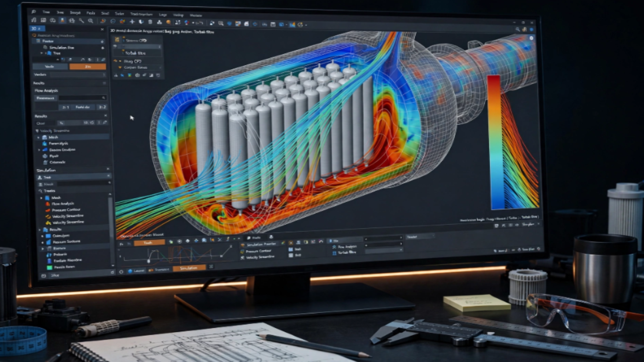Screen dimensions: 644x362
Task: Select the Pressure Contour row in the tree
Action: (66, 210)
